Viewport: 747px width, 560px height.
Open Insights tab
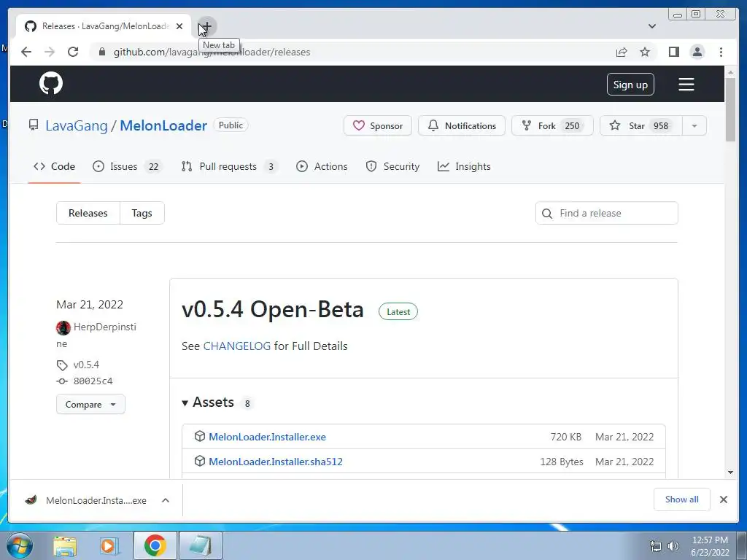464,167
